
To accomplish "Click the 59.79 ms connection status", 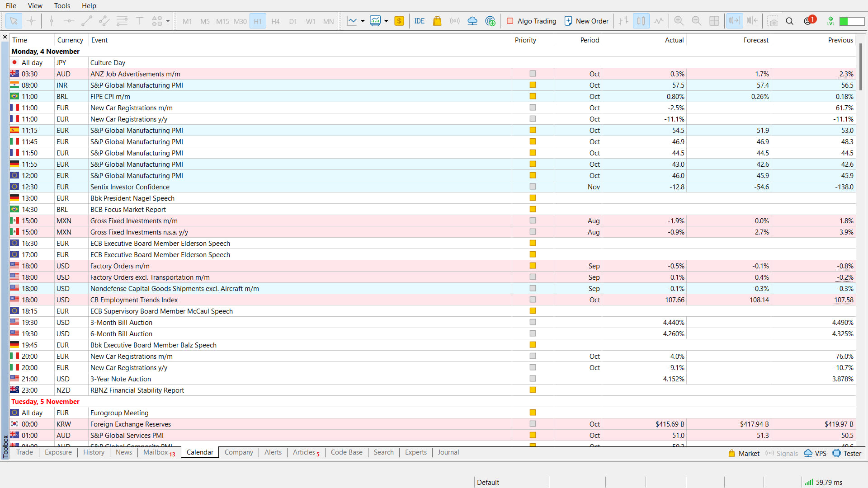I will (x=824, y=482).
